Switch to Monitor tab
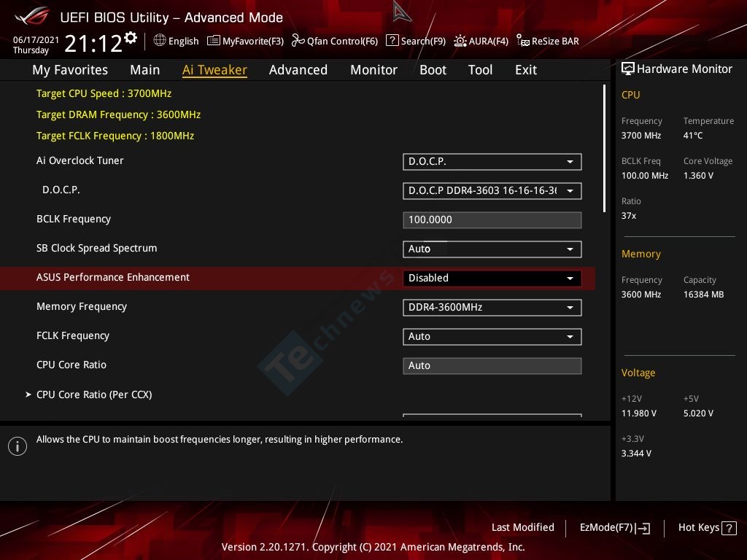 [x=374, y=70]
